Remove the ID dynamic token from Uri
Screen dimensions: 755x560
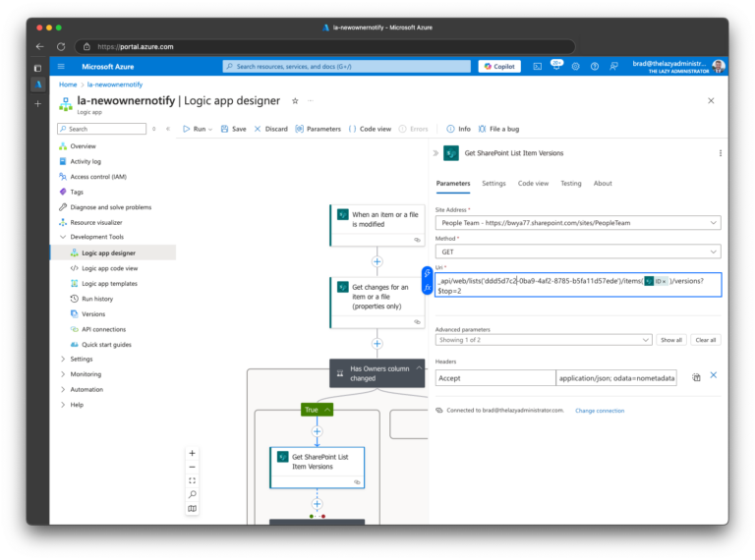(x=665, y=281)
